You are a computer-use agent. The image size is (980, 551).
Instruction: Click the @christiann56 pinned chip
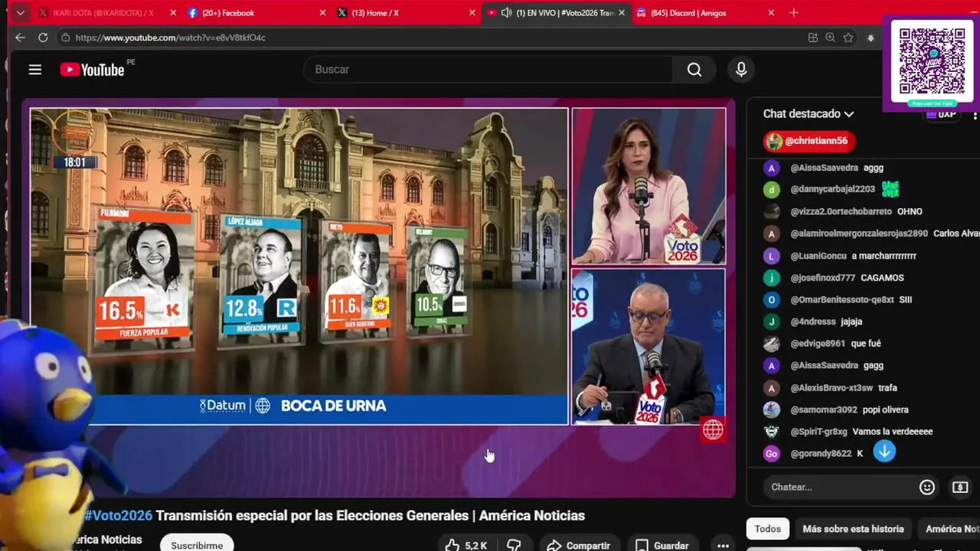[x=809, y=141]
